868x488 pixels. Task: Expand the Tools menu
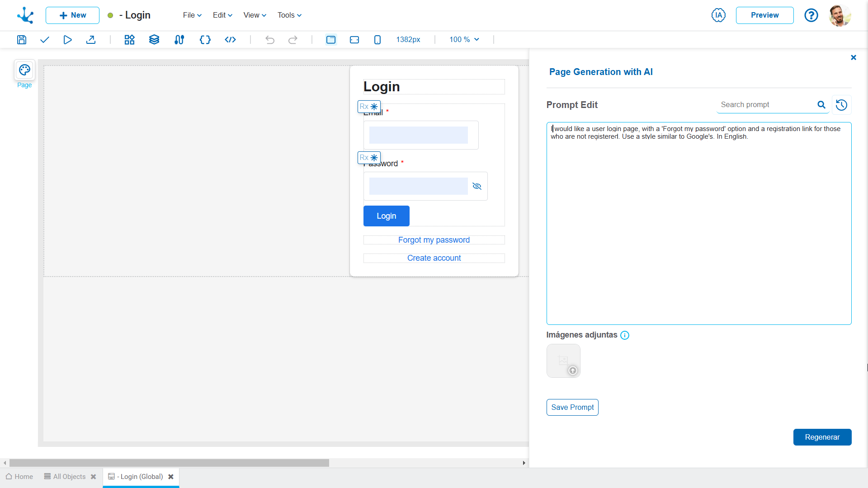(288, 15)
